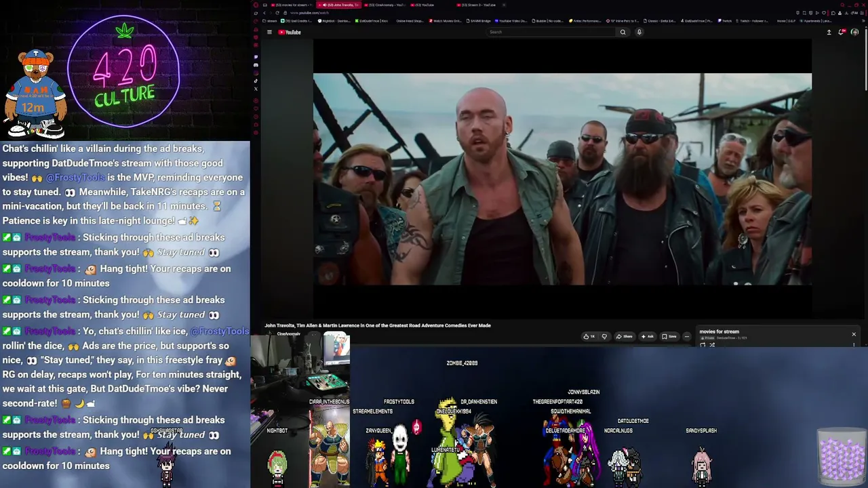Toggle shuffle playlist in playlist panel

tap(712, 345)
